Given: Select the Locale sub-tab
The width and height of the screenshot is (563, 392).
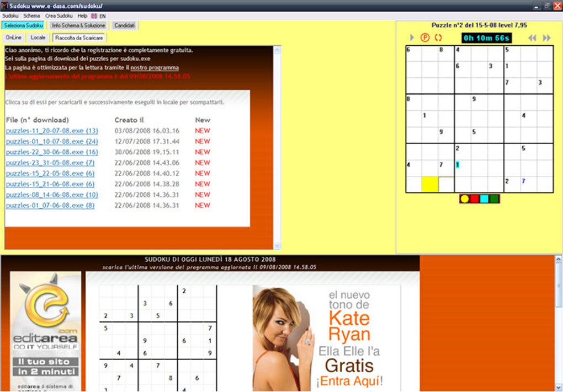Looking at the screenshot, I should [x=38, y=37].
